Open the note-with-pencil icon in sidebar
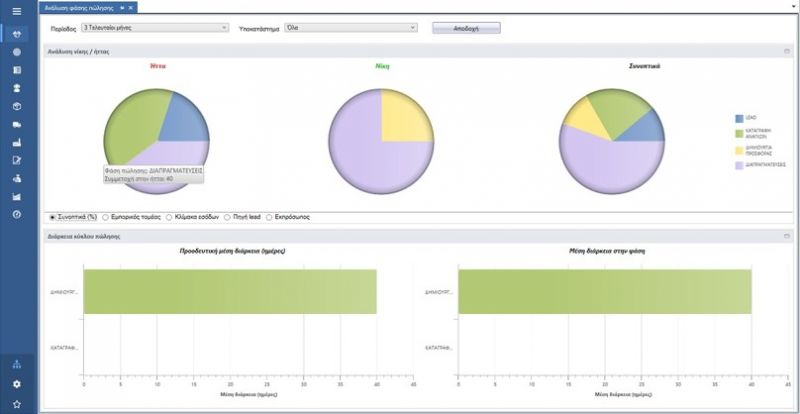The image size is (800, 414). (17, 160)
